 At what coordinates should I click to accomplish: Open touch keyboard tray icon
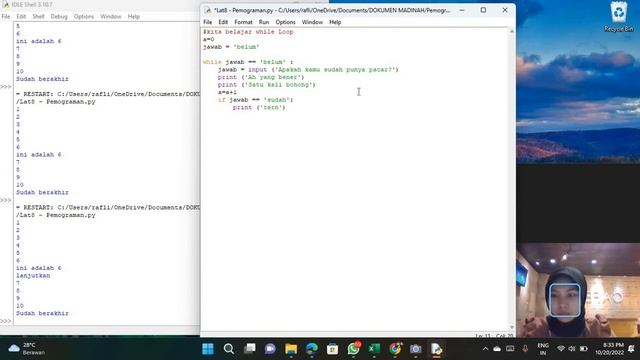click(x=510, y=349)
